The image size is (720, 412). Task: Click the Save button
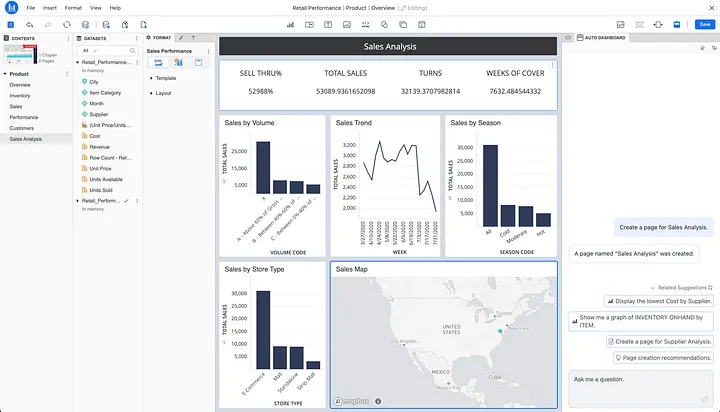click(x=703, y=23)
